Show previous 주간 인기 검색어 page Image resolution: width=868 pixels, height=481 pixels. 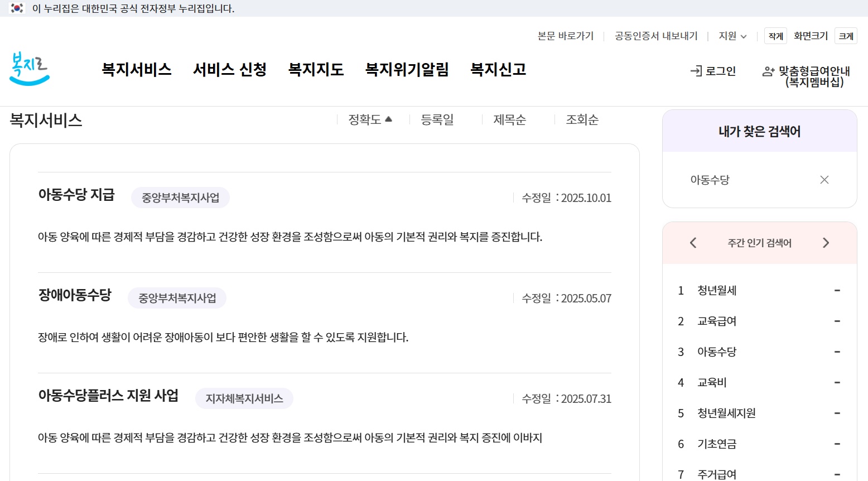(692, 242)
